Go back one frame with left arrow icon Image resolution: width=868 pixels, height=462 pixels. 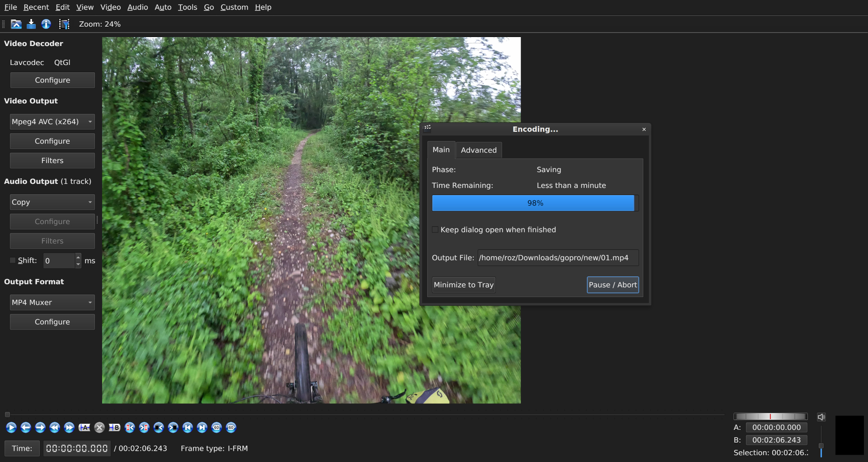click(26, 427)
